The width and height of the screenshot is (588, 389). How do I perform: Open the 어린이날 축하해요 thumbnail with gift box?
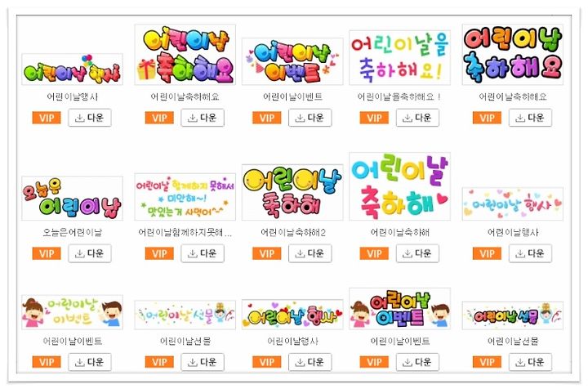(x=185, y=55)
